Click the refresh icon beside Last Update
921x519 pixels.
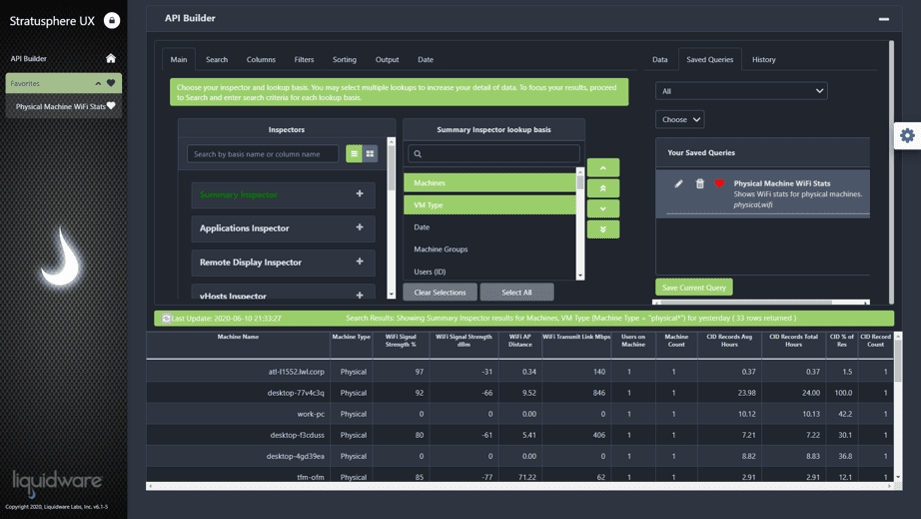[166, 318]
